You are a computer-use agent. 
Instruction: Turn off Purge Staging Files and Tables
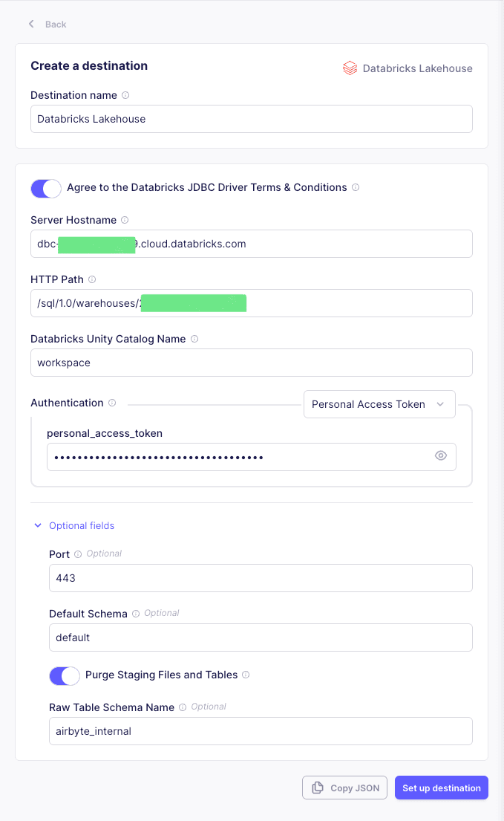(64, 675)
